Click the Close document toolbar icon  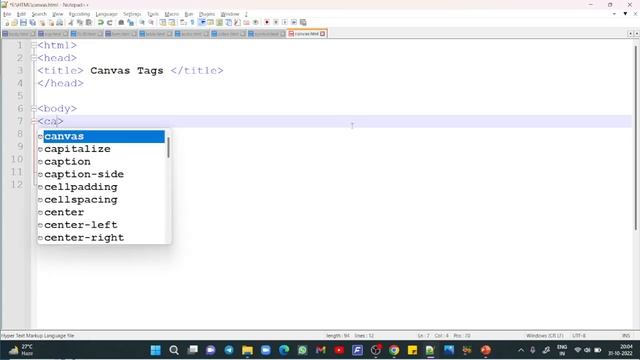coord(42,22)
